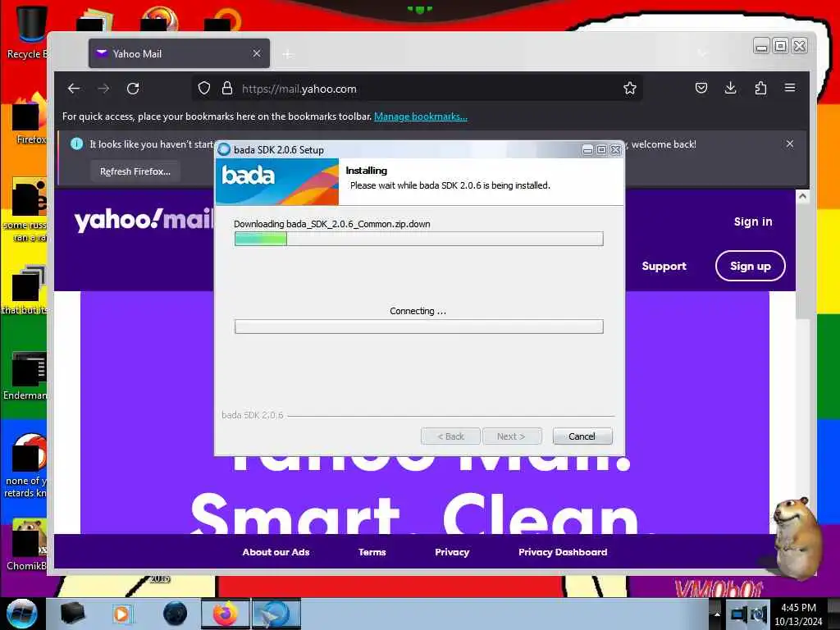840x630 pixels.
Task: Open the Firefox desktop shortcut
Action: [x=28, y=119]
